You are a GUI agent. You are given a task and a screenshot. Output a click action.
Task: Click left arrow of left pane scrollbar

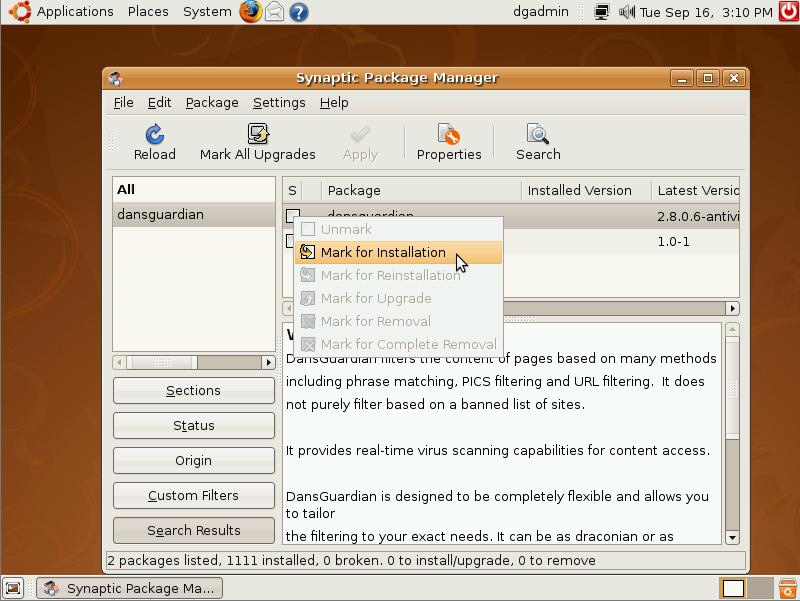(x=119, y=362)
